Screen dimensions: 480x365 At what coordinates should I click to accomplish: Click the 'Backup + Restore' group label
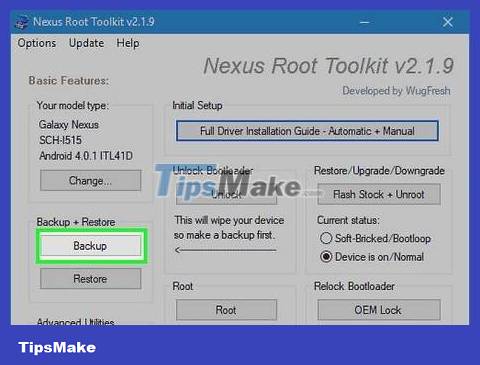click(76, 222)
